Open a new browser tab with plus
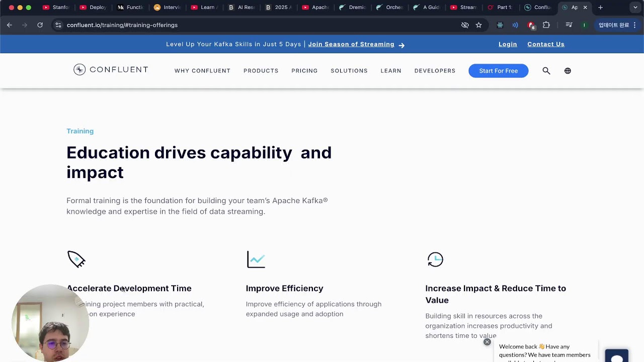 pyautogui.click(x=600, y=8)
